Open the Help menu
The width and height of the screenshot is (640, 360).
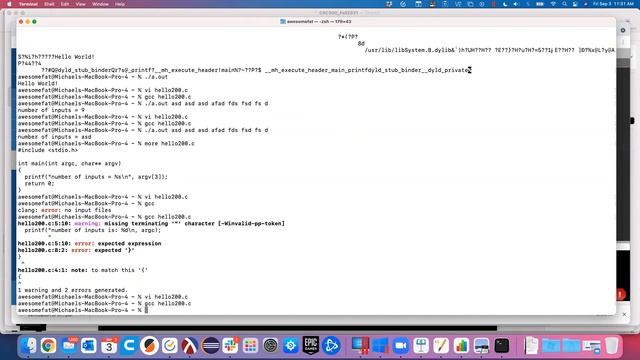pyautogui.click(x=120, y=4)
